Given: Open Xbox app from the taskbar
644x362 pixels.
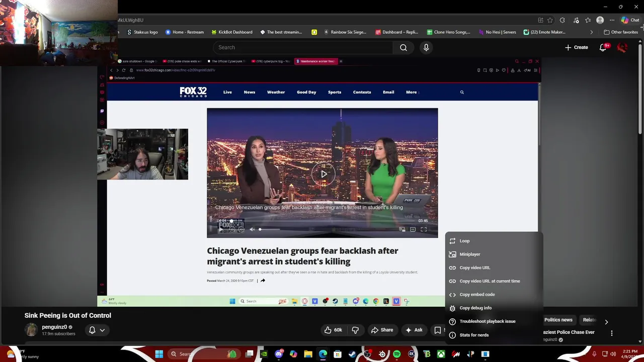Looking at the screenshot, I should tap(441, 354).
